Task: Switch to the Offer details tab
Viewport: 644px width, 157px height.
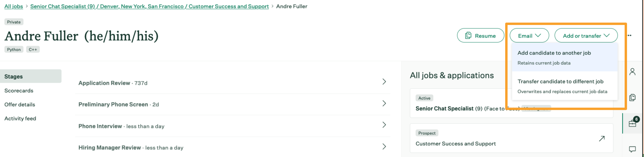Action: point(20,104)
